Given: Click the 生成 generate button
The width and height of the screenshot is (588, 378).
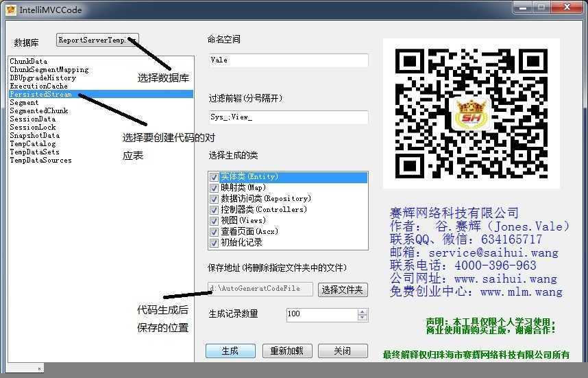Looking at the screenshot, I should pos(230,351).
